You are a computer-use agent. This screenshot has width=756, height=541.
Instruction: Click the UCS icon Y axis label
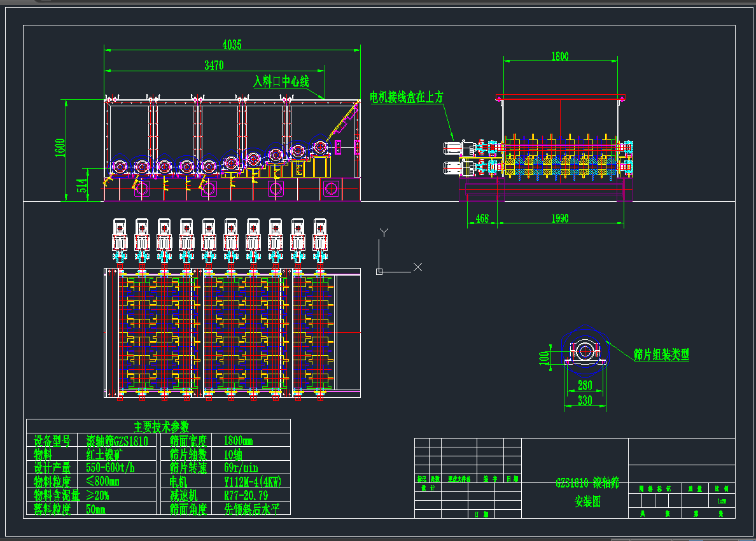coord(384,232)
